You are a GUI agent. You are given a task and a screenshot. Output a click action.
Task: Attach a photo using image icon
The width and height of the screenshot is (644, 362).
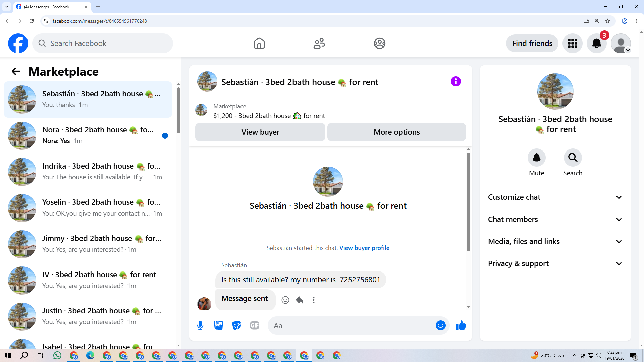click(218, 325)
